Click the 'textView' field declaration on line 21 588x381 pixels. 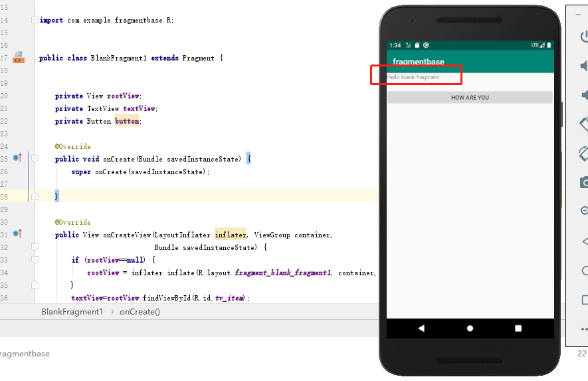(x=139, y=108)
